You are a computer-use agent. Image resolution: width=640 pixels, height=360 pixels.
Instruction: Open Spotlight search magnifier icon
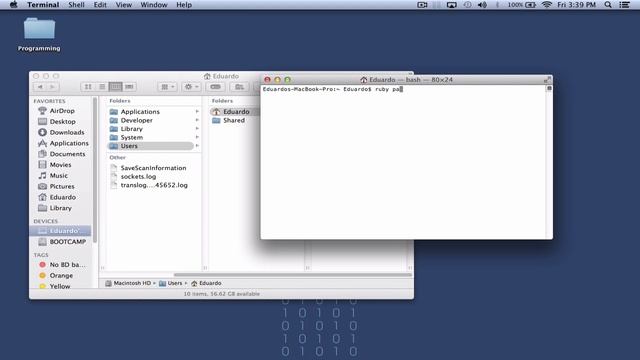click(x=608, y=5)
